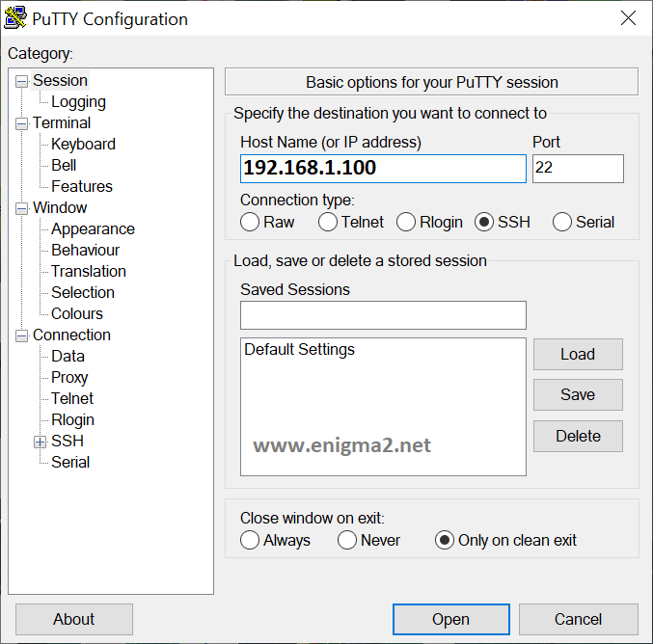Close the PuTTY Configuration window

point(628,18)
